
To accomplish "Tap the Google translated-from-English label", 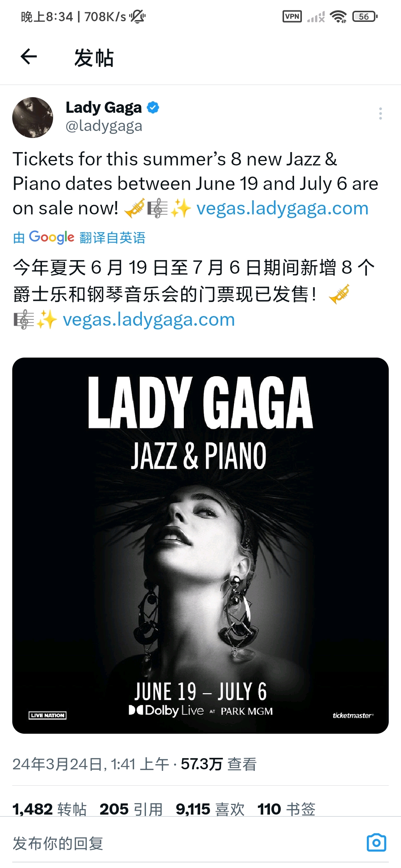I will pos(79,237).
